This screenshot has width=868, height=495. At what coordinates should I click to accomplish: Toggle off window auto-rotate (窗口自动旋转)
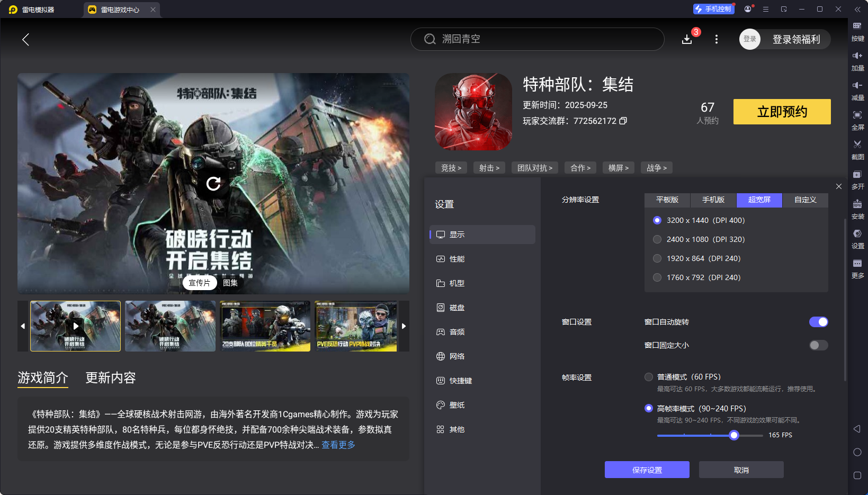pos(818,321)
